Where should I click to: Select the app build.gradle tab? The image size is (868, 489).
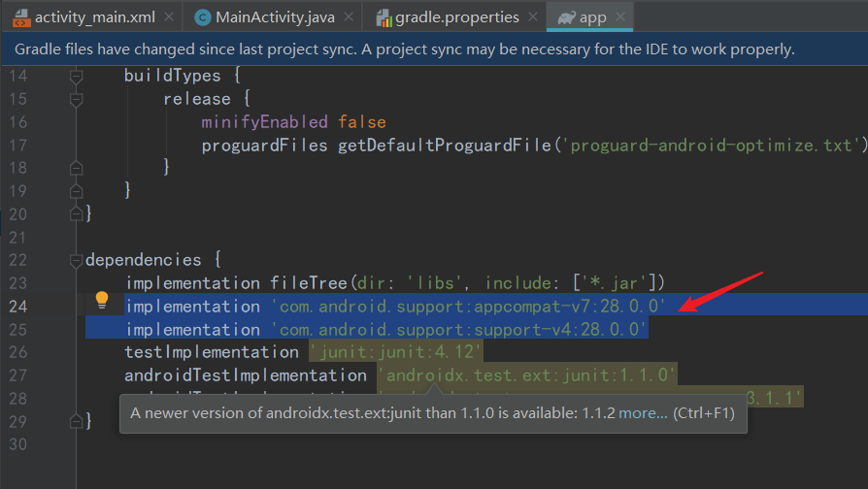(x=589, y=17)
